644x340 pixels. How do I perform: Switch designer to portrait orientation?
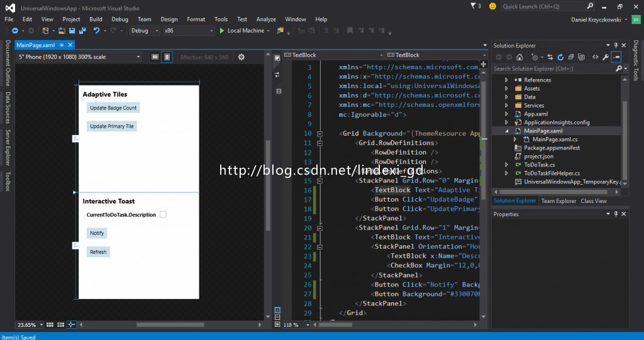pyautogui.click(x=167, y=57)
